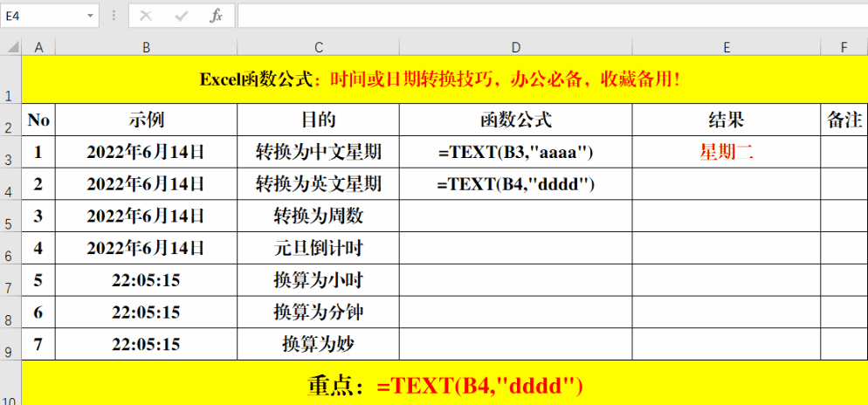Click the date cell in row 6
868x405 pixels.
146,249
